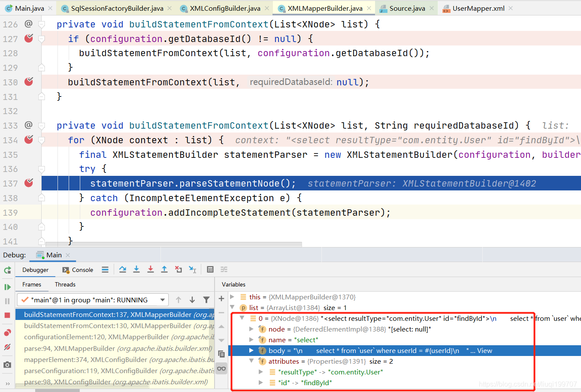This screenshot has height=392, width=581.
Task: Toggle the breakpoint on line 137
Action: (x=29, y=183)
